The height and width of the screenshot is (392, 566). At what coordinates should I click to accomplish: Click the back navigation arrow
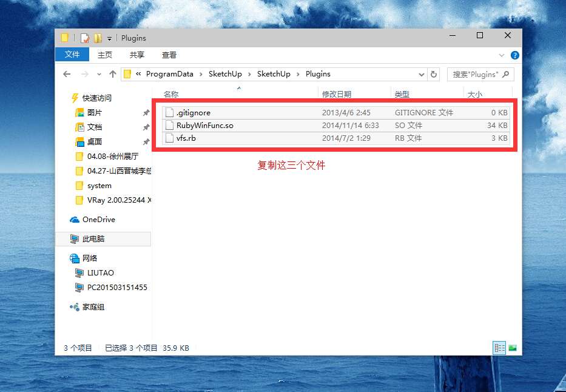point(67,74)
